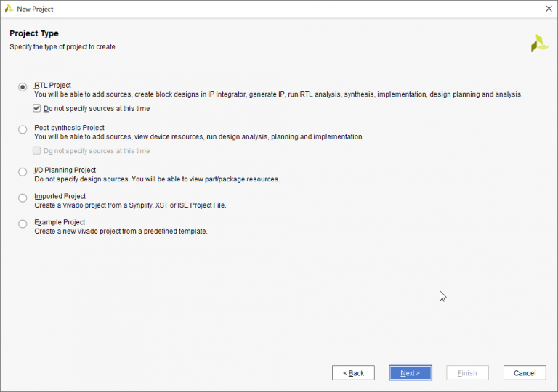558x392 pixels.
Task: Pick the I/O Planning Project radio button
Action: coord(23,172)
